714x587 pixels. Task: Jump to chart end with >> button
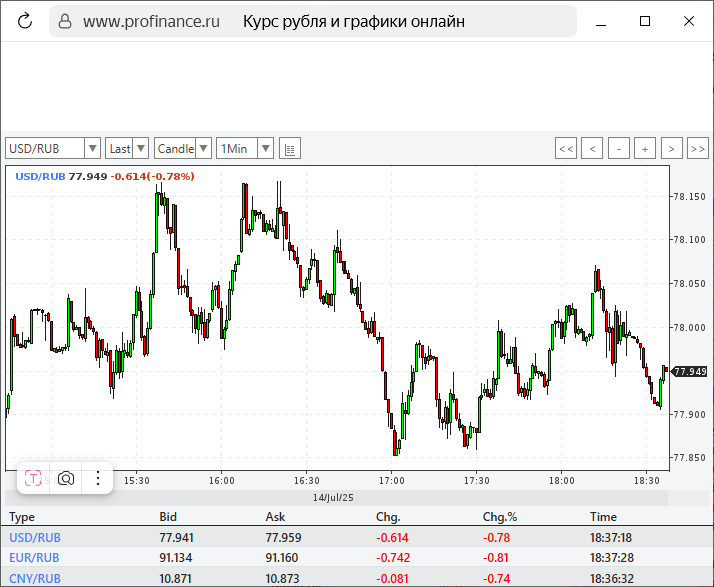click(x=698, y=148)
